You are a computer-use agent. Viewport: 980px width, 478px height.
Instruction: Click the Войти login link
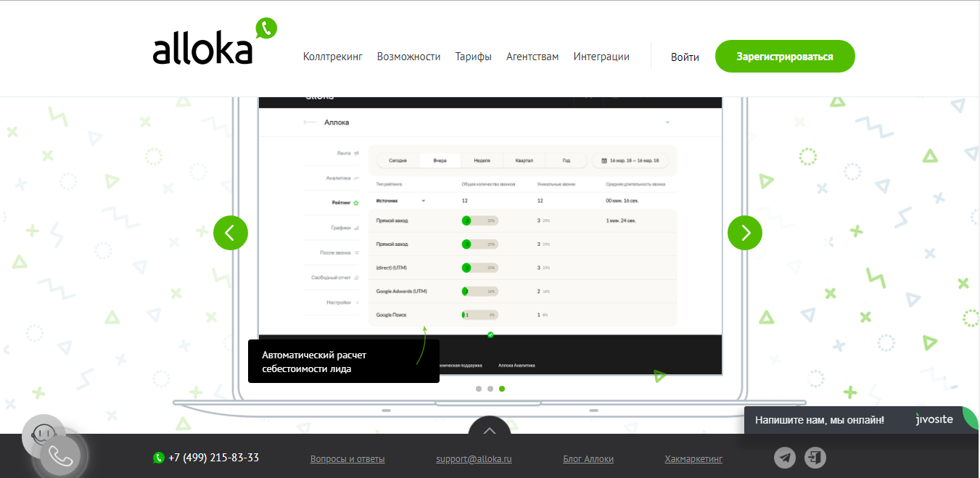685,57
